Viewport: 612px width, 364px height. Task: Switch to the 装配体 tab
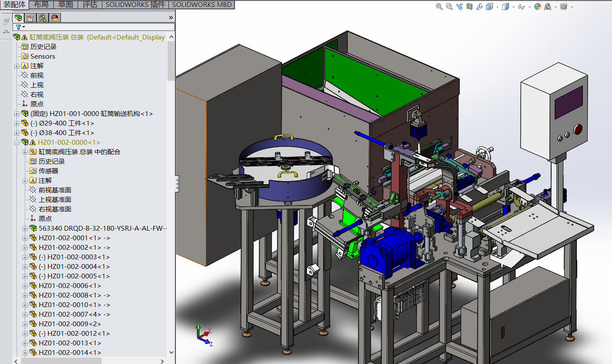[x=15, y=5]
